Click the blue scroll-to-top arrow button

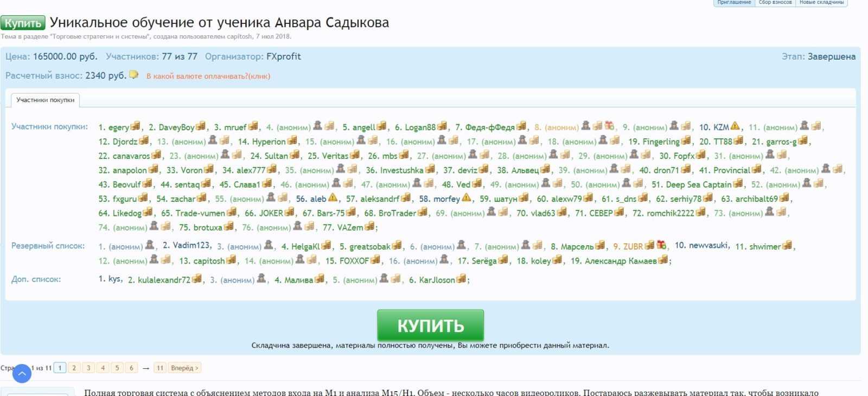22,373
